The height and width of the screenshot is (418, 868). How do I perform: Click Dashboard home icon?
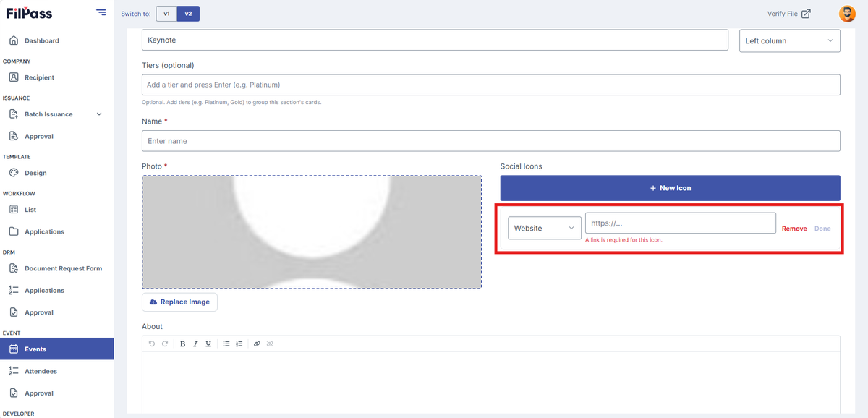[14, 40]
